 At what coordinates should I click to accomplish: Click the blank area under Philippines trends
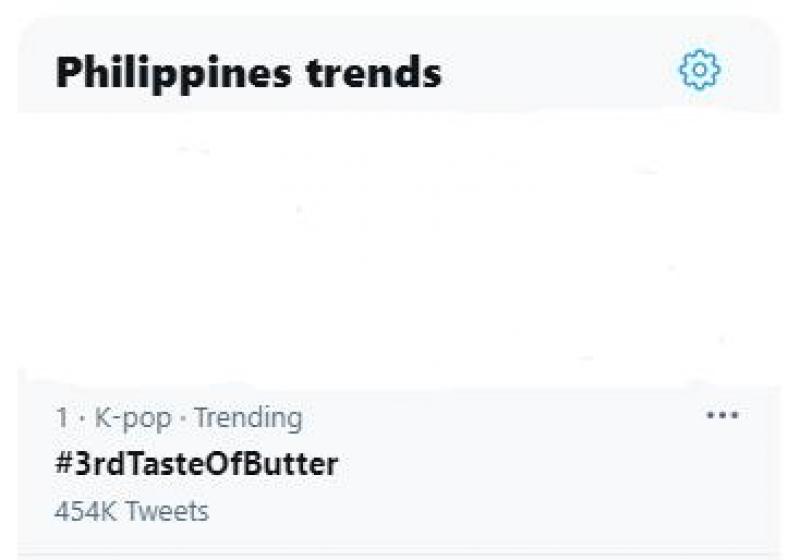[400, 250]
